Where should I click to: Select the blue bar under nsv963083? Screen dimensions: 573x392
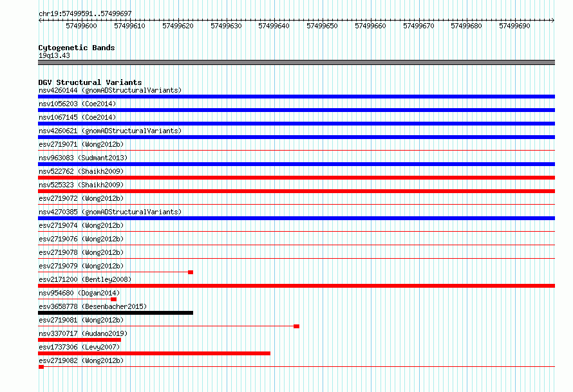[296, 164]
